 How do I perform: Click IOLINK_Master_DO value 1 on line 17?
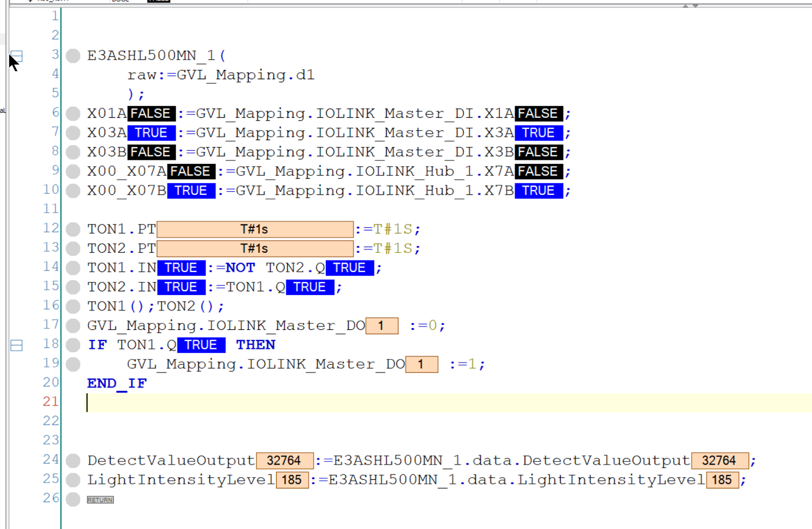(x=382, y=326)
